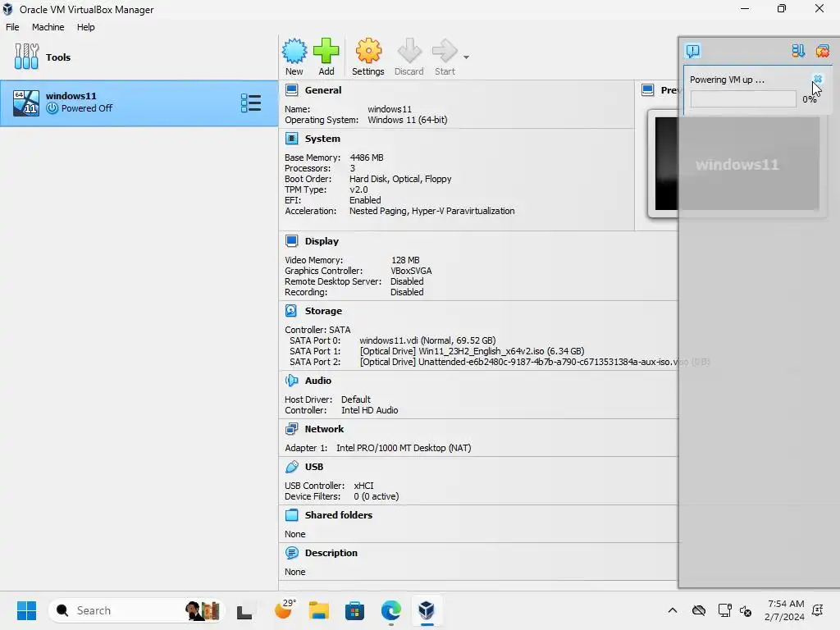Open the windows11 machine tools menu icon
The height and width of the screenshot is (630, 840).
[251, 103]
